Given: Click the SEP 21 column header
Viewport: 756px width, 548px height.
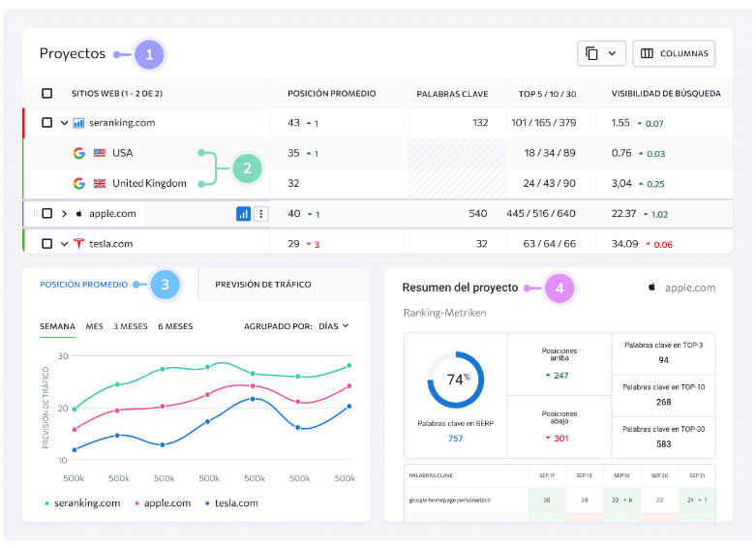Looking at the screenshot, I should tap(697, 475).
